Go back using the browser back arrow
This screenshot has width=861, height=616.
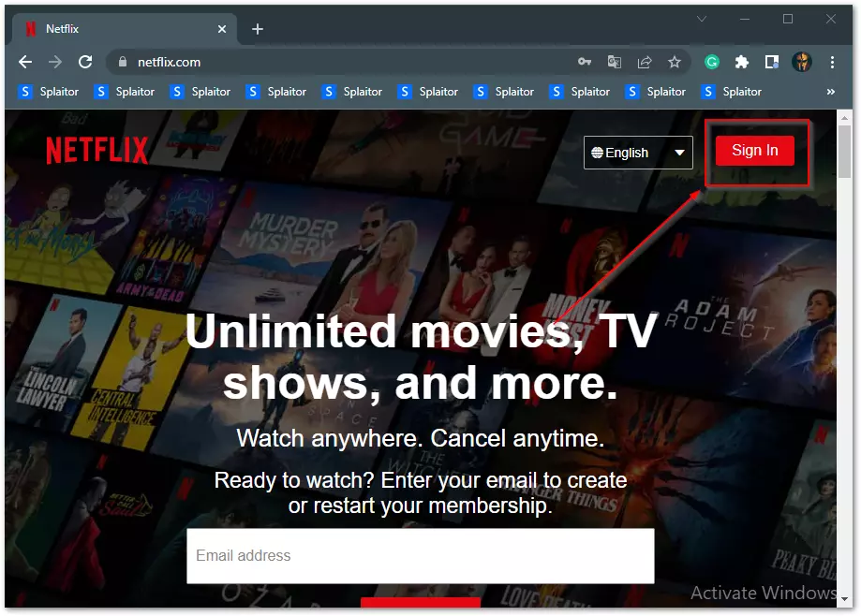pyautogui.click(x=25, y=62)
